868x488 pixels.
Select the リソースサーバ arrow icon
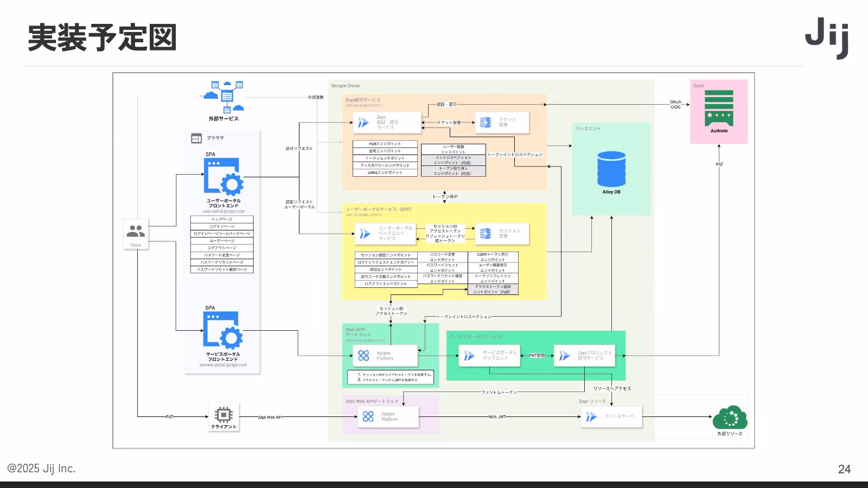[591, 416]
